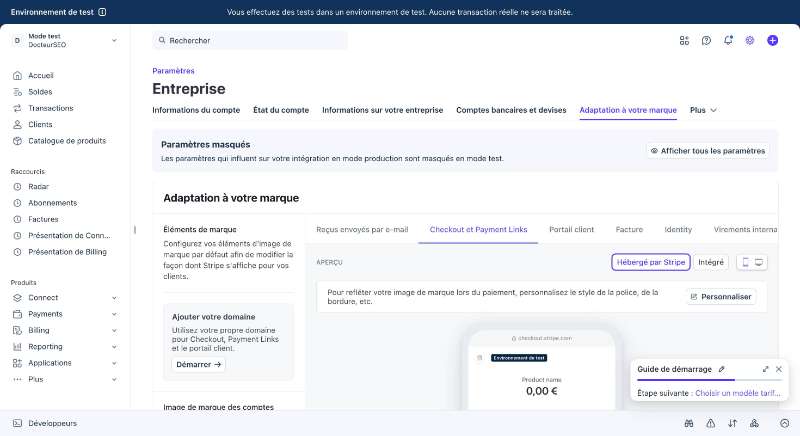800x436 pixels.
Task: Open the help question mark icon
Action: [x=706, y=40]
